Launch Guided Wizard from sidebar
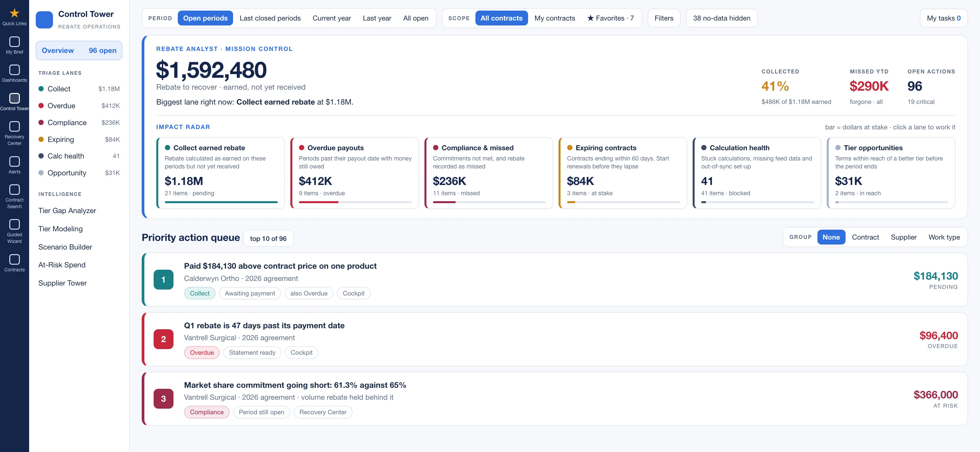Screen dimensions: 980x452 coord(15,224)
